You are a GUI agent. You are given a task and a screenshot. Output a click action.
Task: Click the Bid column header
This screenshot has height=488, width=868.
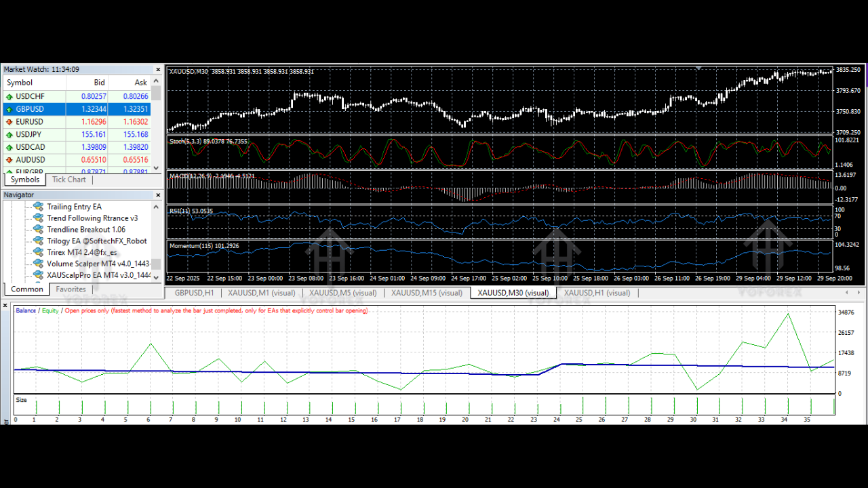[x=99, y=82]
